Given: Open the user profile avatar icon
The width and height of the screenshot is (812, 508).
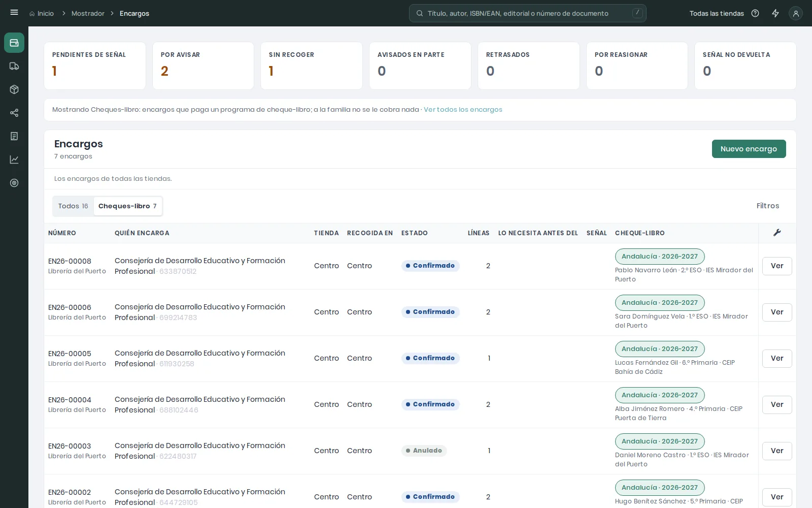Looking at the screenshot, I should point(796,13).
